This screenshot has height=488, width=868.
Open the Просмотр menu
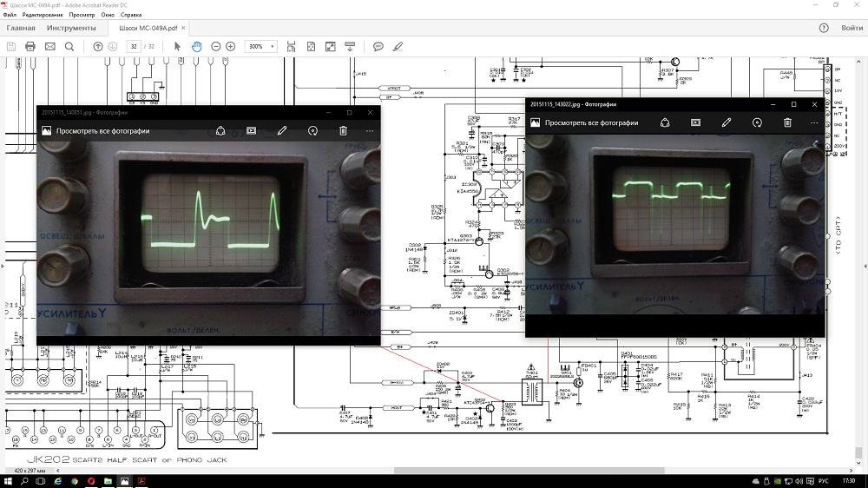pos(82,16)
